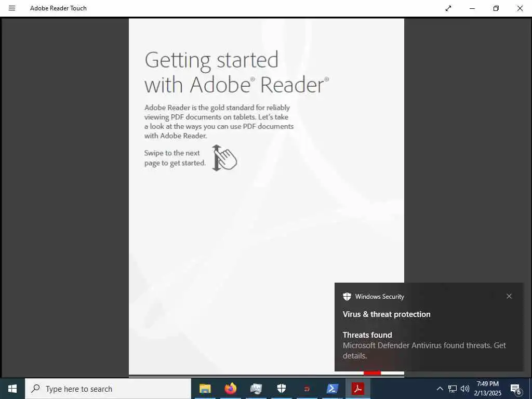Show hidden system tray icons
The width and height of the screenshot is (532, 399).
point(440,389)
